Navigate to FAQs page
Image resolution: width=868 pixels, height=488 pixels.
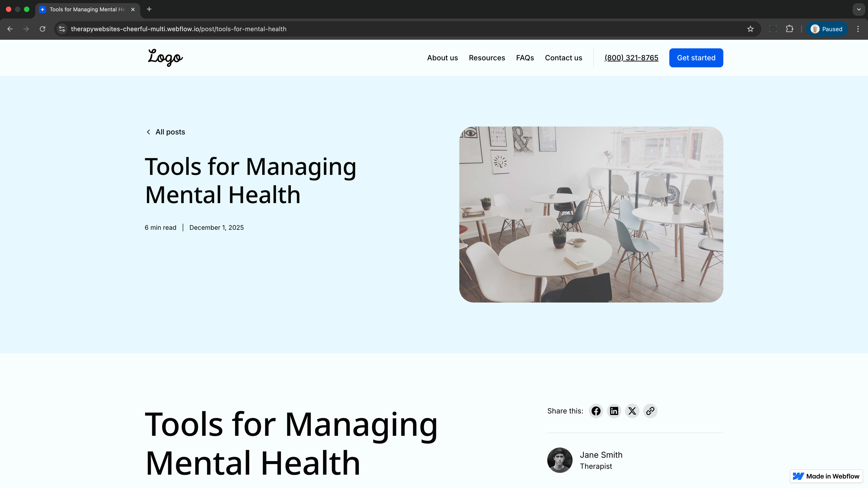pos(525,58)
